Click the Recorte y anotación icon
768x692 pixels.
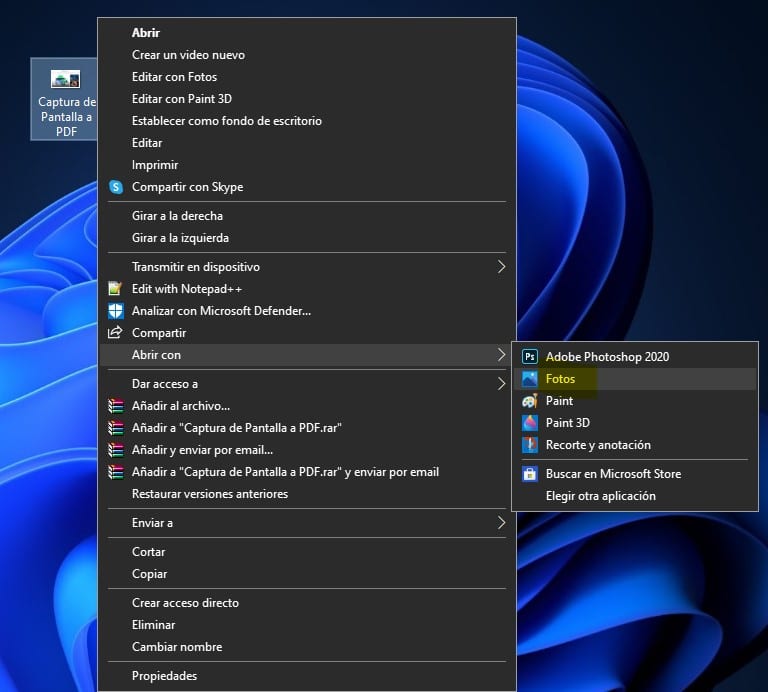(529, 445)
